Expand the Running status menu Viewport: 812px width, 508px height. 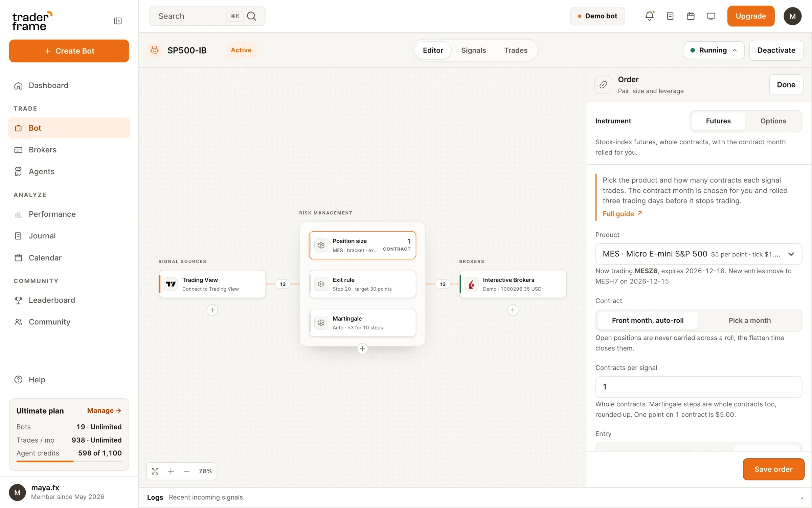[x=714, y=50]
